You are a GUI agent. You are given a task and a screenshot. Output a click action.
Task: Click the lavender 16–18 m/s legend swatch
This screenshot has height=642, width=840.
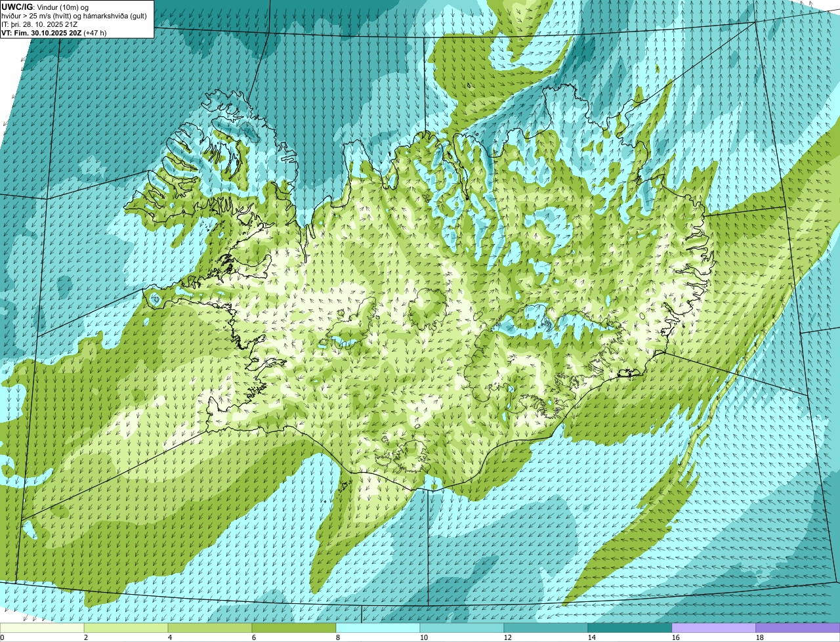(714, 628)
